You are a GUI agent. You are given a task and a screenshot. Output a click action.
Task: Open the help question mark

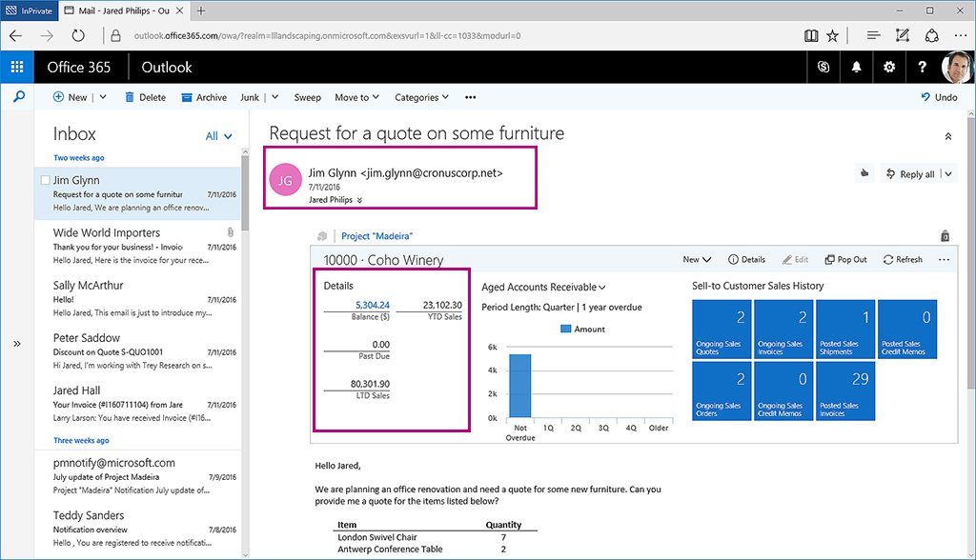tap(922, 67)
